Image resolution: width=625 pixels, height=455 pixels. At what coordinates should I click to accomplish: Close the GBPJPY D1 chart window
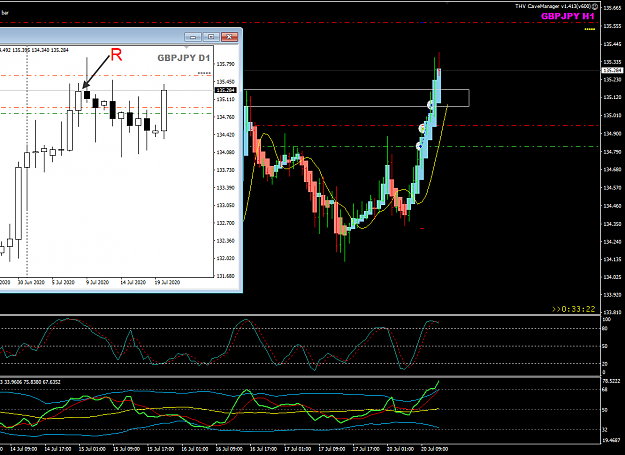click(230, 37)
